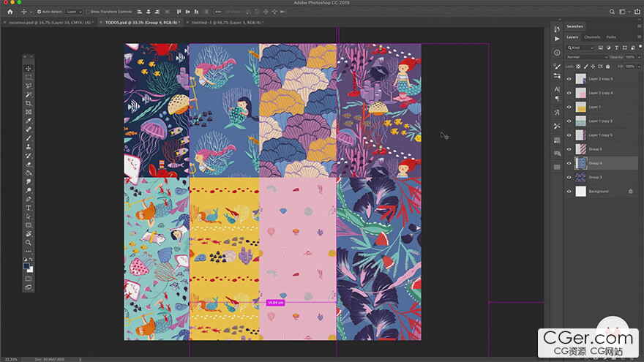Image resolution: width=644 pixels, height=362 pixels.
Task: Click the background color swatch
Action: point(31,270)
